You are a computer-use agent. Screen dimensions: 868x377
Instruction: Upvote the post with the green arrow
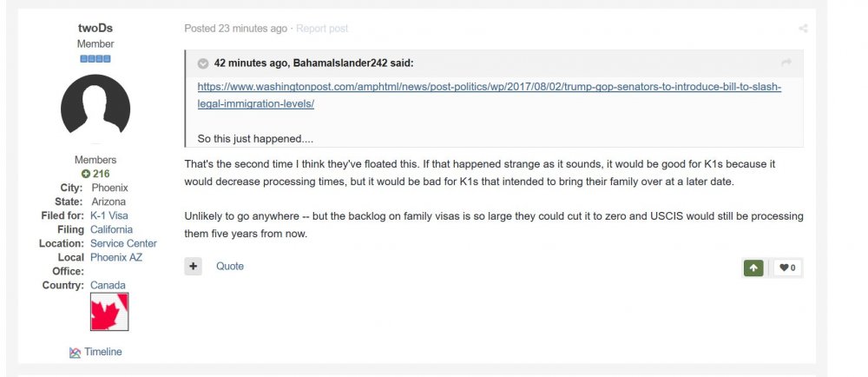point(753,268)
